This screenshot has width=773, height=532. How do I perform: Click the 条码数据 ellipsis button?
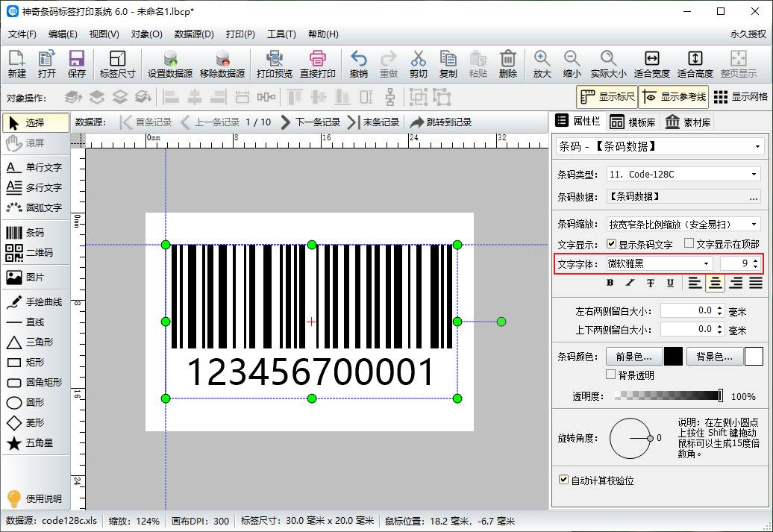pyautogui.click(x=754, y=197)
